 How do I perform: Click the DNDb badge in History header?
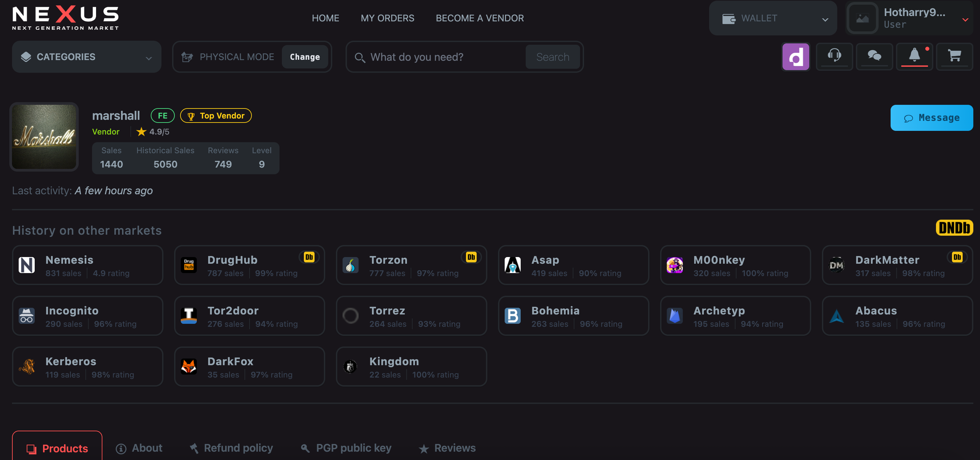coord(954,228)
